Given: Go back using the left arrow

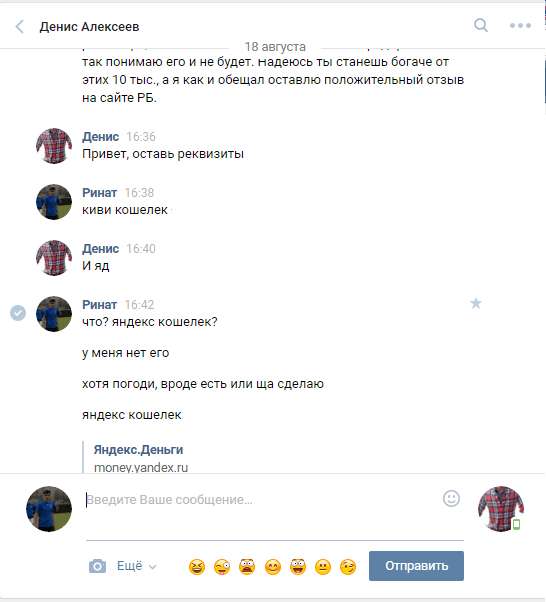Looking at the screenshot, I should 20,26.
